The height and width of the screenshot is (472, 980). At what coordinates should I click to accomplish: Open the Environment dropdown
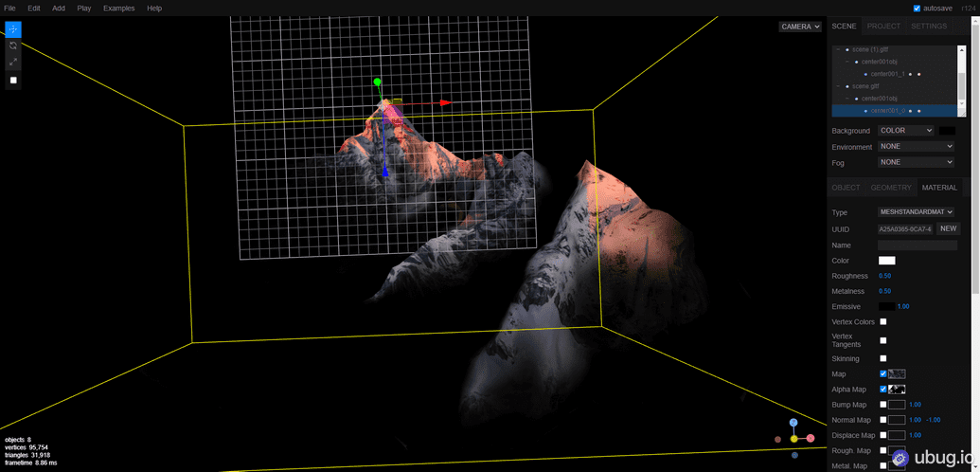tap(917, 147)
